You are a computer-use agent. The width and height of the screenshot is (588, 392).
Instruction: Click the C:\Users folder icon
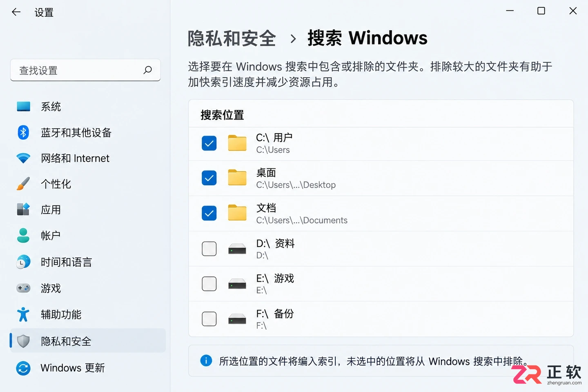pyautogui.click(x=237, y=143)
